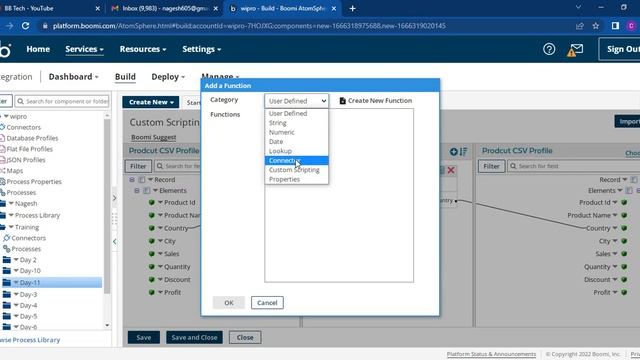The image size is (640, 360).
Task: Select the Day-10 folder tree item
Action: [x=30, y=271]
